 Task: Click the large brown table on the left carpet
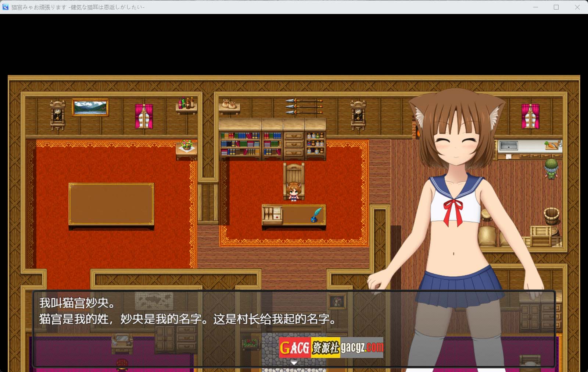[111, 203]
